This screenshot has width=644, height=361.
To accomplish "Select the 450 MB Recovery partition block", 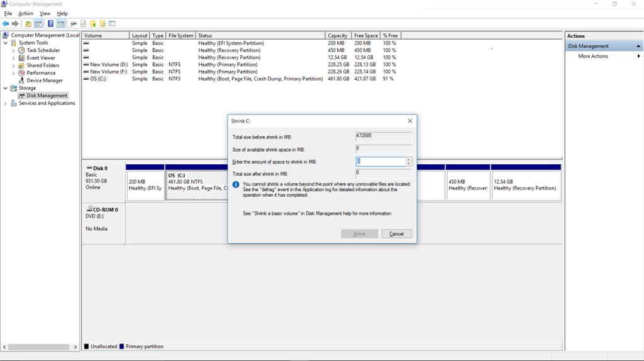I will click(x=468, y=182).
